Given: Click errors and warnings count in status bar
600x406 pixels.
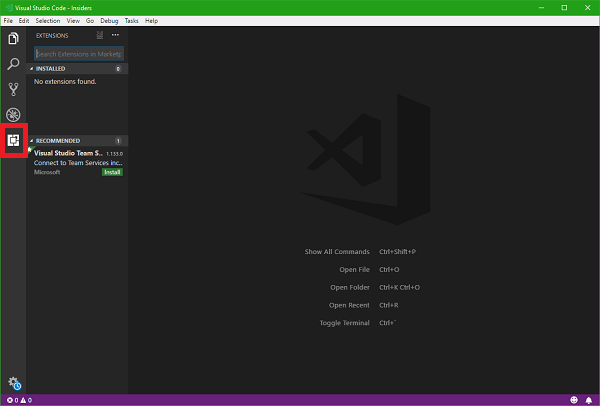Looking at the screenshot, I should (x=18, y=400).
